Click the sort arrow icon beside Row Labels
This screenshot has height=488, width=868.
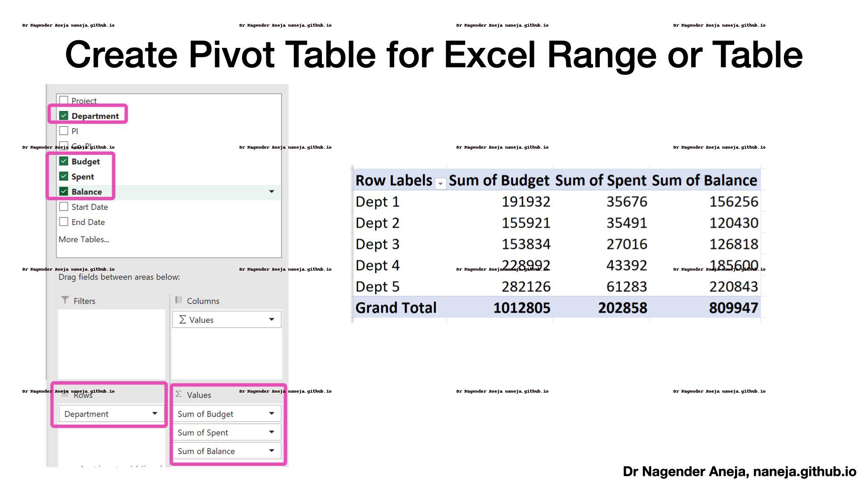(x=440, y=184)
